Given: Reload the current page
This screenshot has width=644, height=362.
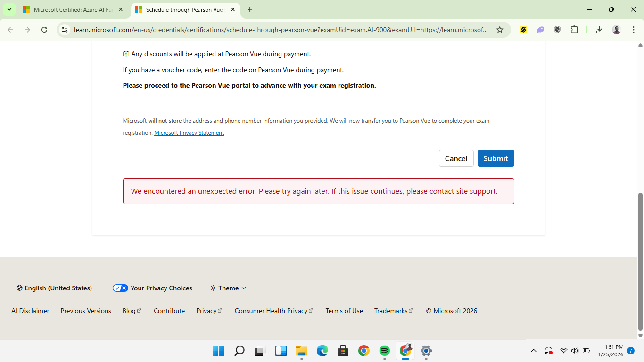Looking at the screenshot, I should [44, 30].
